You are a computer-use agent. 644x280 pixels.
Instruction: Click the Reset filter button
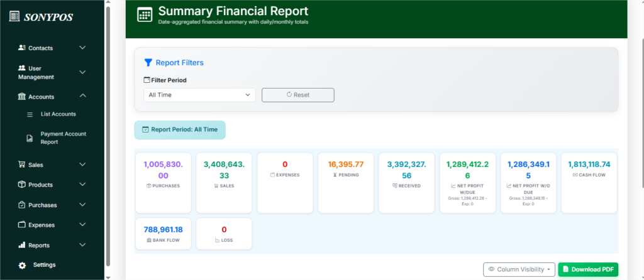pos(297,95)
